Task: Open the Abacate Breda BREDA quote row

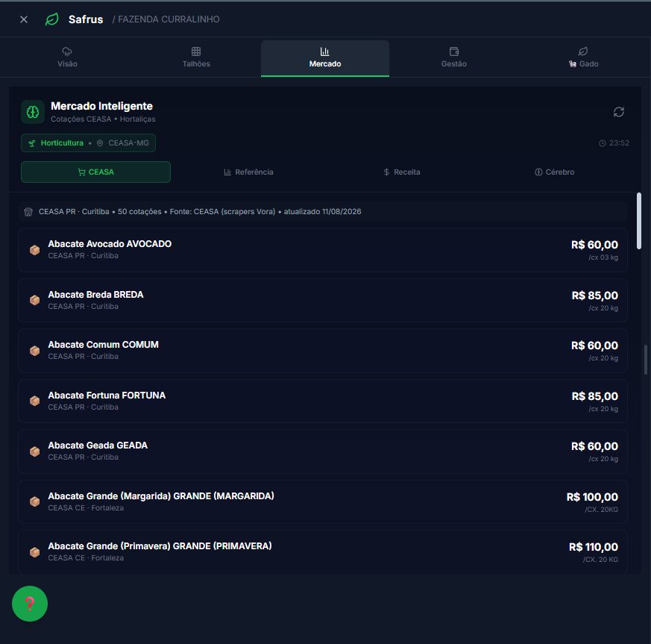Action: (323, 301)
